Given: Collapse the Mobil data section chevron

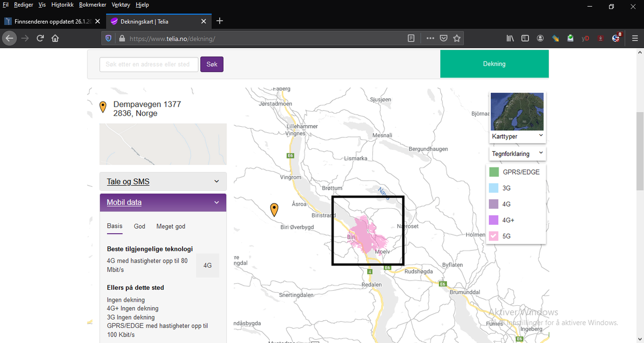Looking at the screenshot, I should [x=217, y=203].
